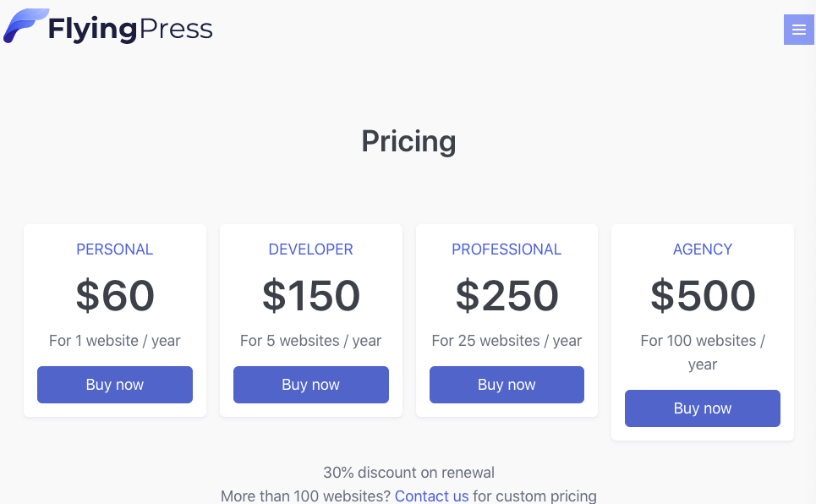Image resolution: width=816 pixels, height=504 pixels.
Task: Buy the Professional plan now
Action: (507, 385)
